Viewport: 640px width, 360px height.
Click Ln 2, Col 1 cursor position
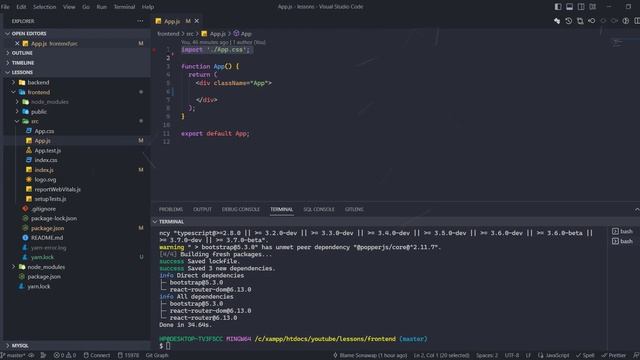[x=441, y=355]
